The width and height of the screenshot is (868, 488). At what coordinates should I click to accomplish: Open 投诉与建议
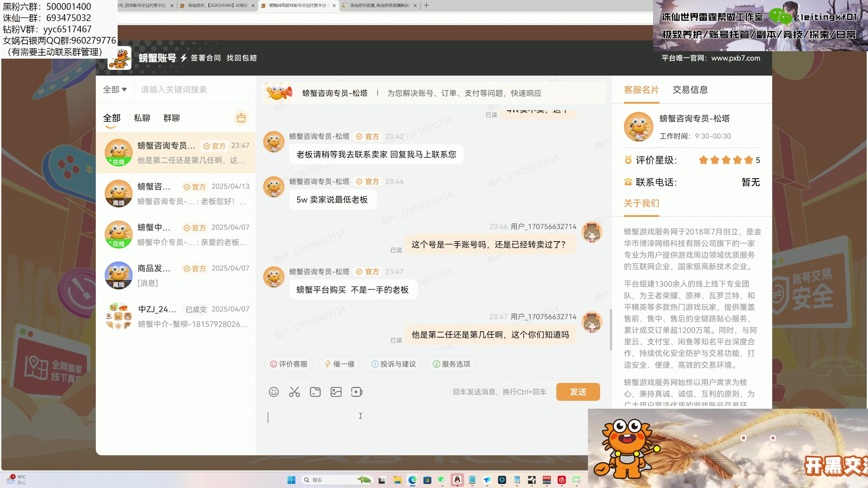pyautogui.click(x=393, y=364)
